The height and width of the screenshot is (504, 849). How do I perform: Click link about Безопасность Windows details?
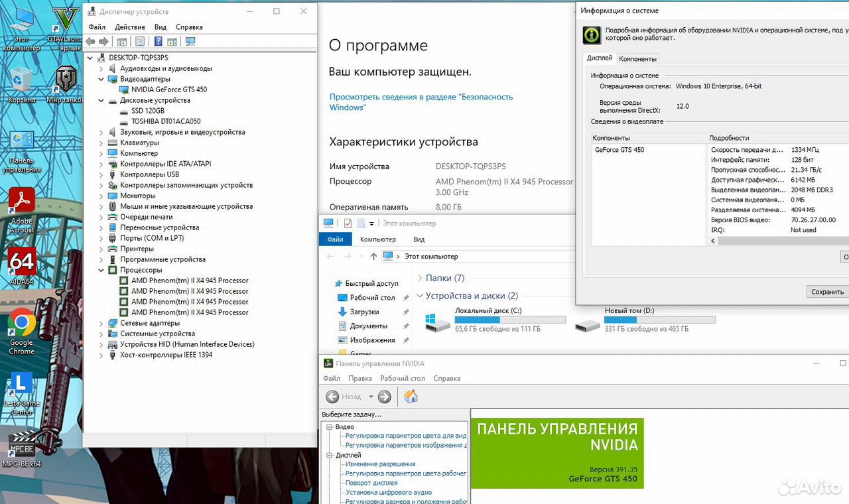[x=421, y=102]
